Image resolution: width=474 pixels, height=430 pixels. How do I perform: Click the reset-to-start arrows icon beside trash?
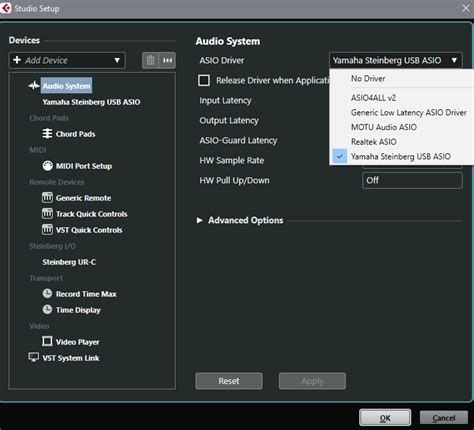[x=167, y=60]
